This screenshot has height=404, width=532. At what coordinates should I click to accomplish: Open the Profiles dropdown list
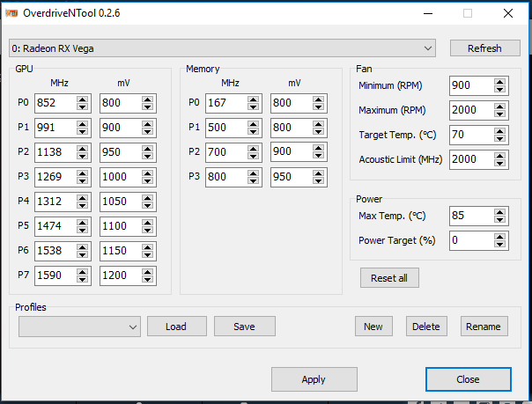tap(80, 327)
